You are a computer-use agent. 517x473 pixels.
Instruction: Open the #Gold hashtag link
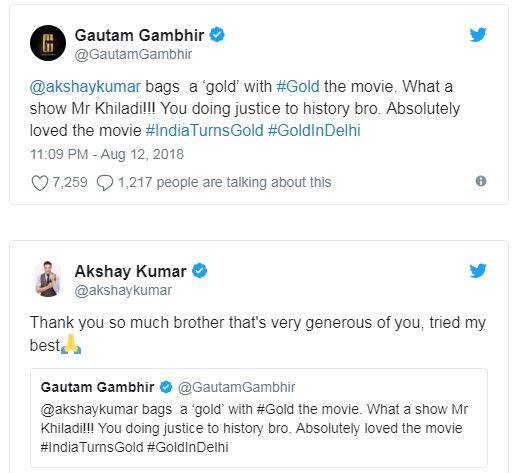click(298, 86)
